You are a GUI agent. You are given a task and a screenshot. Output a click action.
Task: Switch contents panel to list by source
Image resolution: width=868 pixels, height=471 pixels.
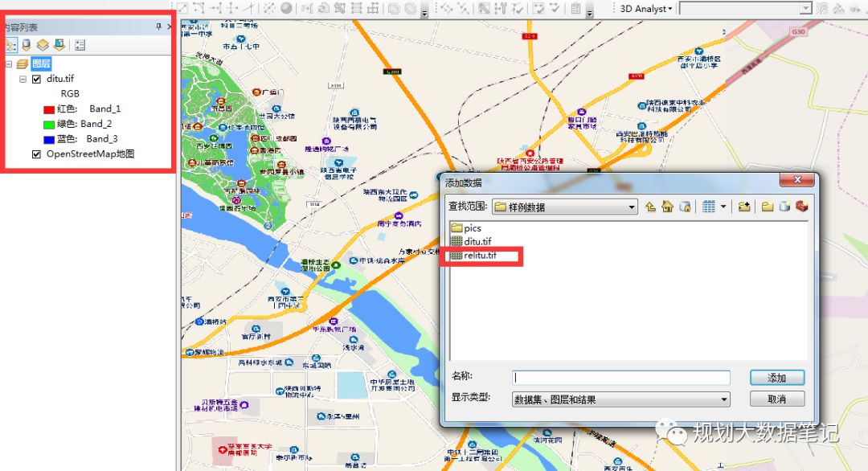[x=27, y=45]
